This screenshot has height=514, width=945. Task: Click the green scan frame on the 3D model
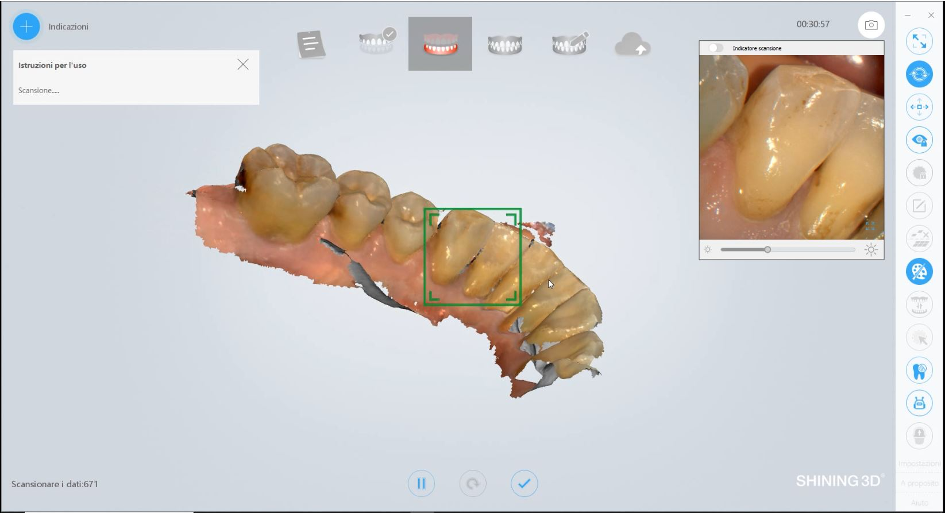pos(472,257)
